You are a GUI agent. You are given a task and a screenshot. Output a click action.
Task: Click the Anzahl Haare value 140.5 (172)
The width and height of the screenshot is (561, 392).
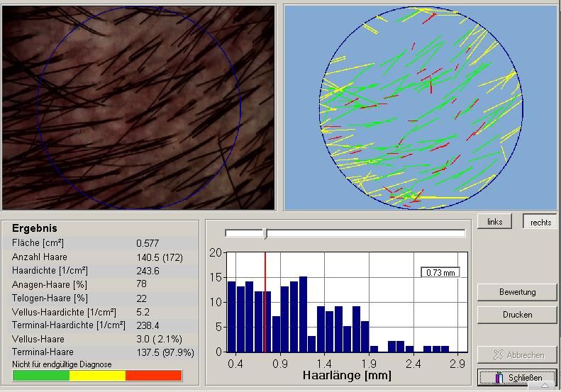tap(160, 257)
